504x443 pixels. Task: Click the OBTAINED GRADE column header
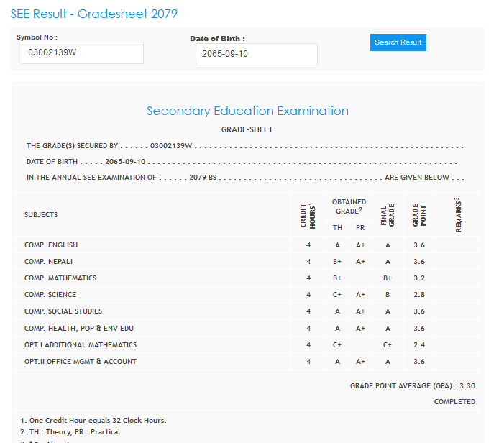[349, 206]
